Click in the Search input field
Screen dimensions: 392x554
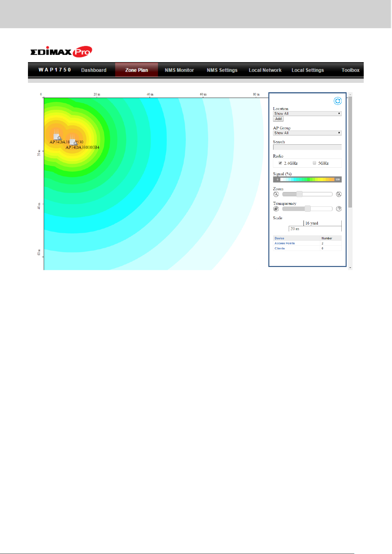pyautogui.click(x=307, y=147)
